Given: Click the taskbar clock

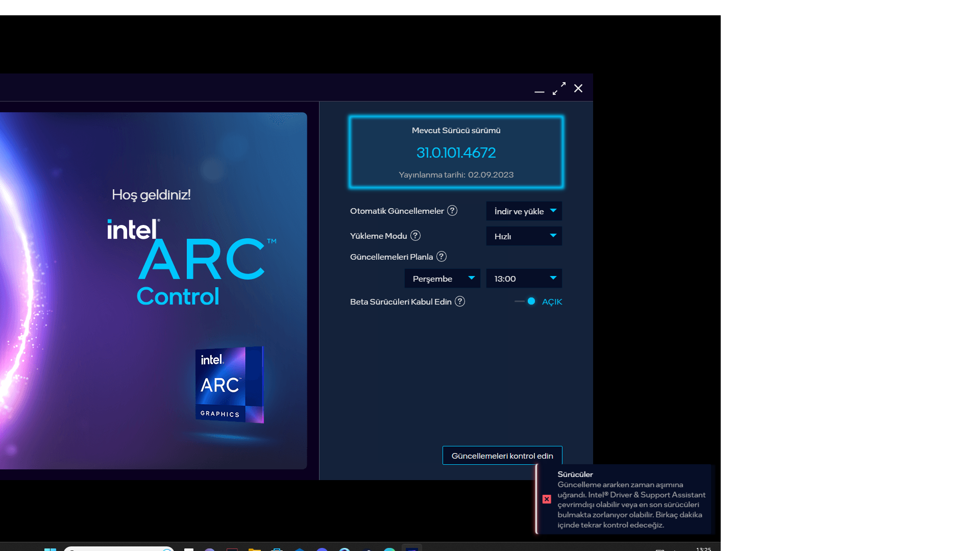Looking at the screenshot, I should pyautogui.click(x=703, y=548).
